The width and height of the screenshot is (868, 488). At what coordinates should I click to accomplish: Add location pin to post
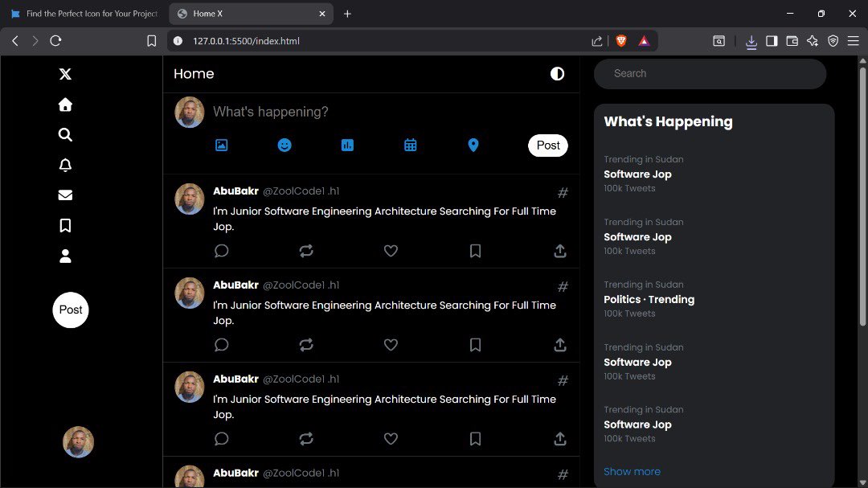[473, 146]
